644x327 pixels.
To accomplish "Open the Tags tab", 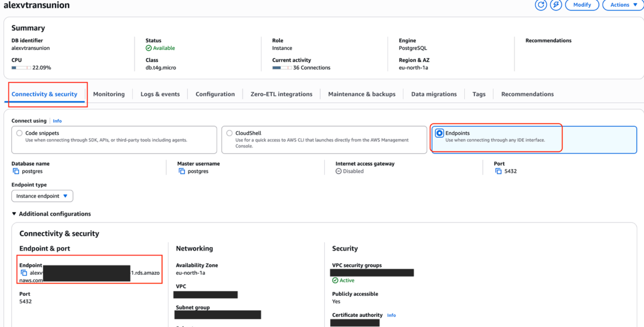I will click(x=479, y=94).
